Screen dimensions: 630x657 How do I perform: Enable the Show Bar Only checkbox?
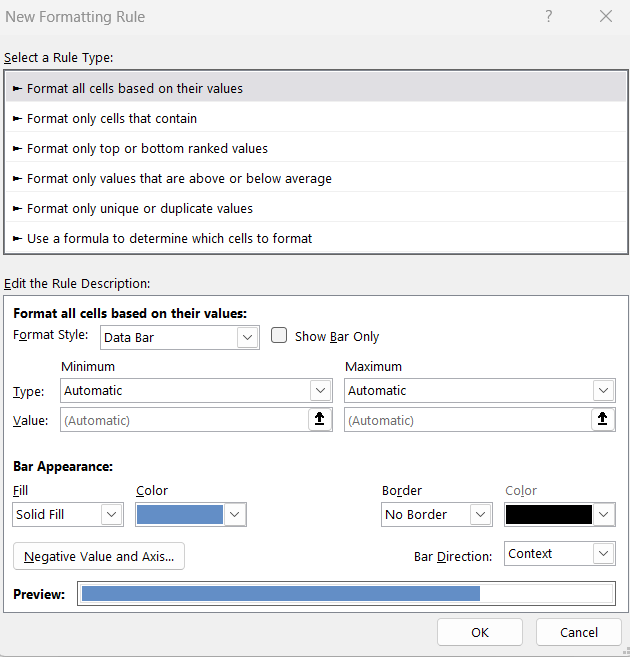[x=279, y=336]
